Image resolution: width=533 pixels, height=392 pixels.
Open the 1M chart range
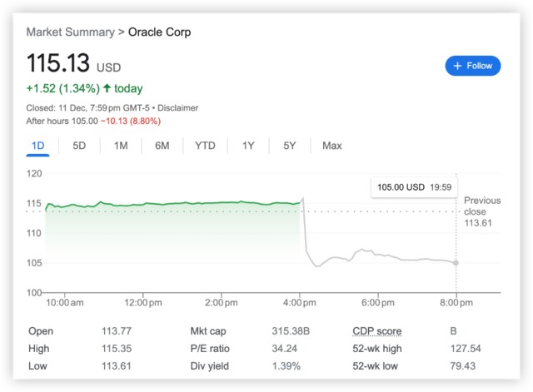pyautogui.click(x=121, y=146)
